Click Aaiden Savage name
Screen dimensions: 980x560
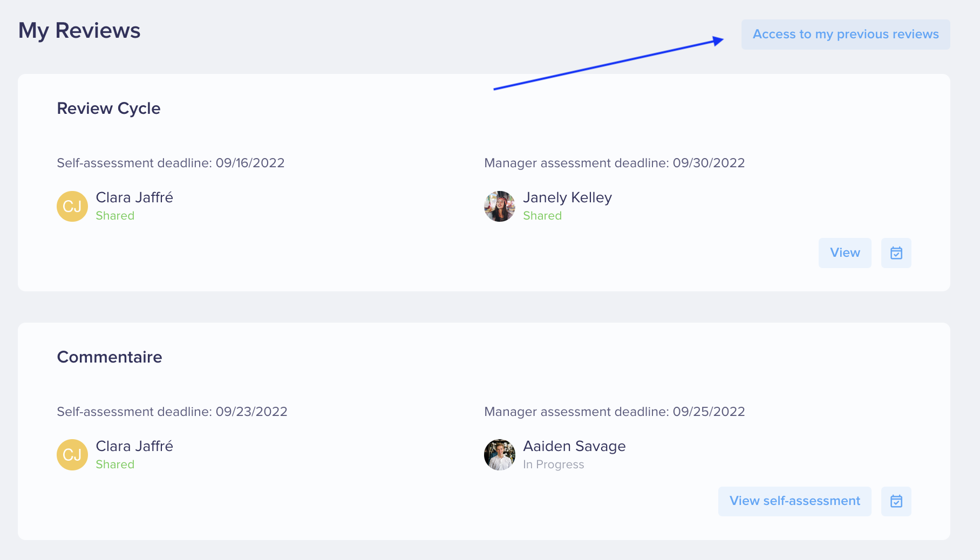pos(575,446)
